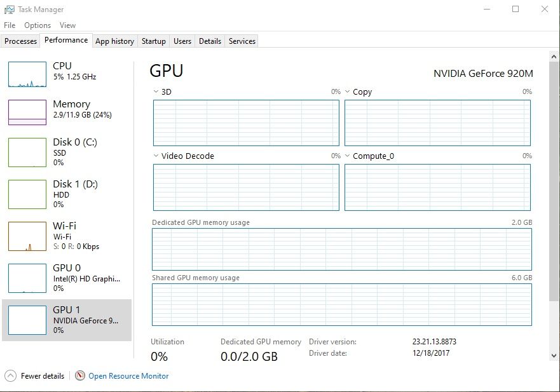The height and width of the screenshot is (392, 560).
Task: Open the File menu
Action: 10,25
